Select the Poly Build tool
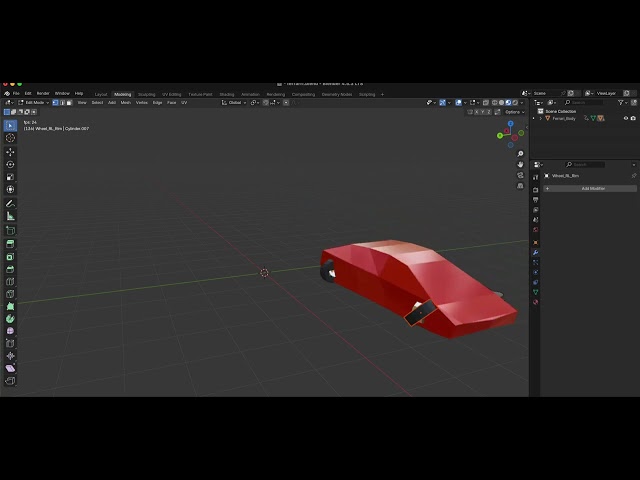Image resolution: width=640 pixels, height=480 pixels. tap(10, 306)
